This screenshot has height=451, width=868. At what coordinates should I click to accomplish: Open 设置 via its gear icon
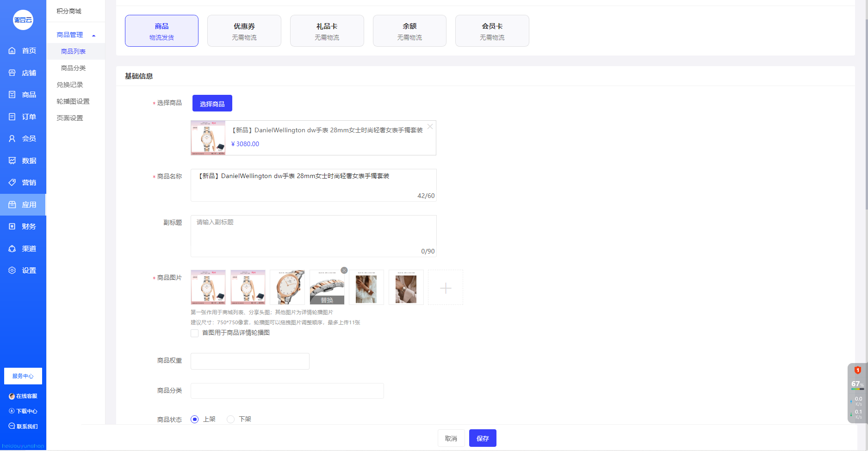(12, 271)
